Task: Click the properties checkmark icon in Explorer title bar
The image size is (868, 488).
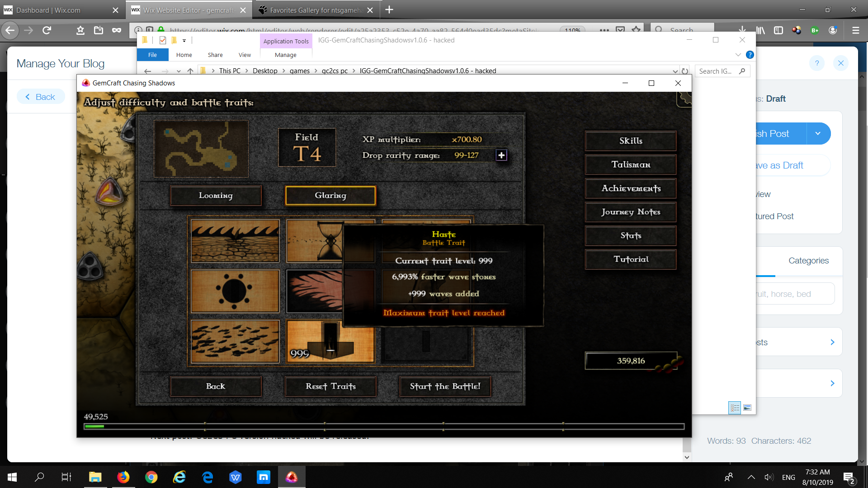Action: tap(163, 40)
